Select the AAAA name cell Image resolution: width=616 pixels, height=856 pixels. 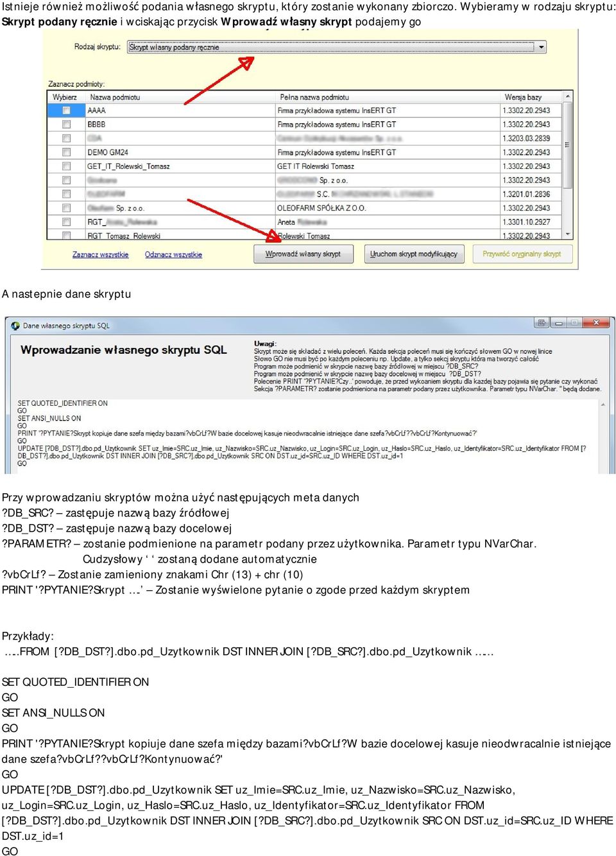click(180, 110)
